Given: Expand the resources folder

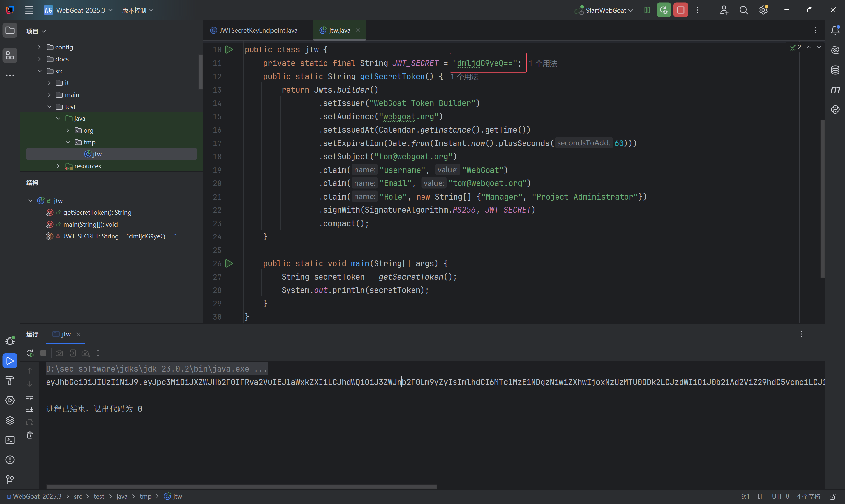Looking at the screenshot, I should [x=58, y=166].
